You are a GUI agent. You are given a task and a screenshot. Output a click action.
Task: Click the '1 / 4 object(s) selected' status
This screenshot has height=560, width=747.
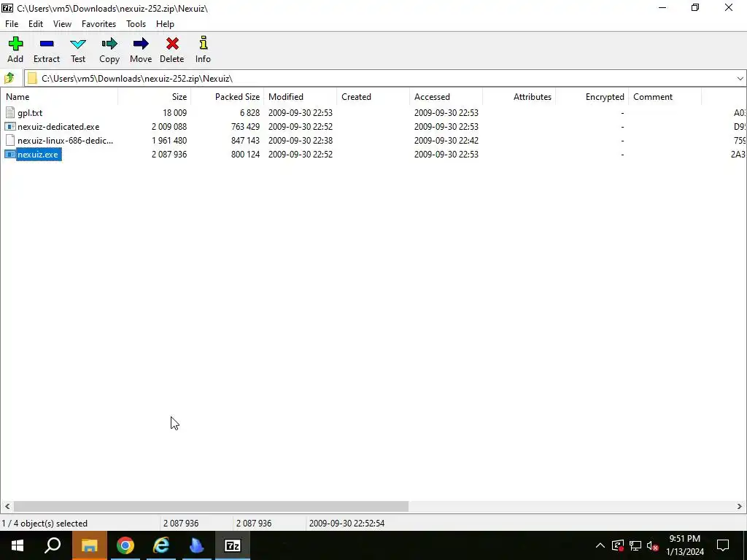pos(44,524)
